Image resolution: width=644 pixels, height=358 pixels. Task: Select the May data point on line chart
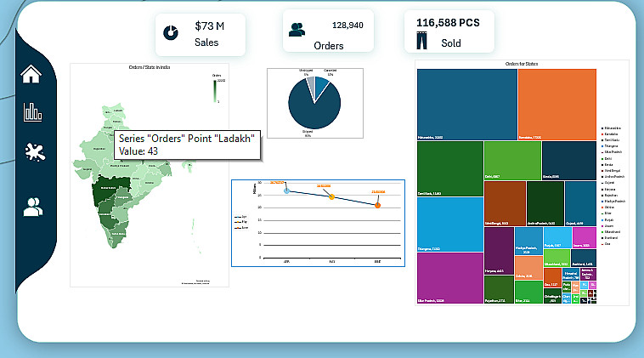click(x=332, y=197)
